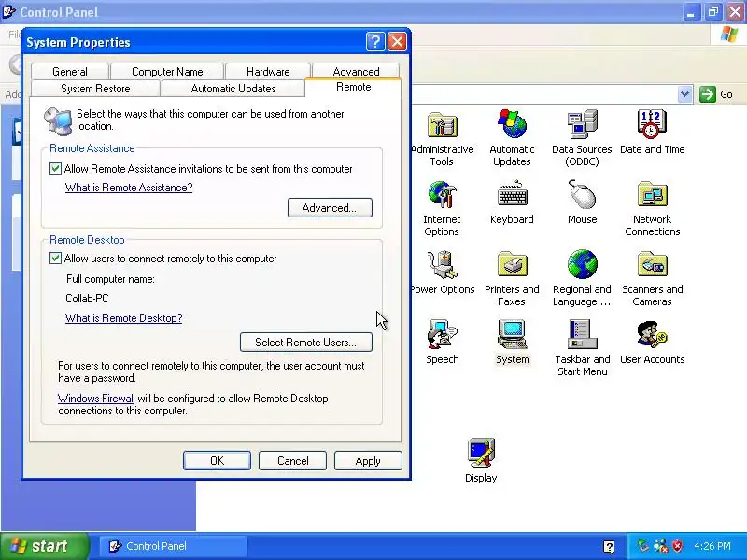Click OK in System Properties

pyautogui.click(x=217, y=460)
